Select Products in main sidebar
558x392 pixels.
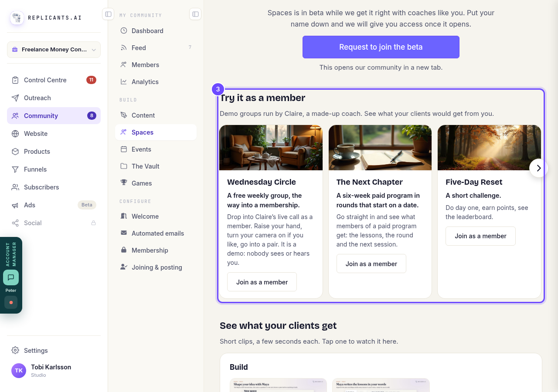pos(54,152)
